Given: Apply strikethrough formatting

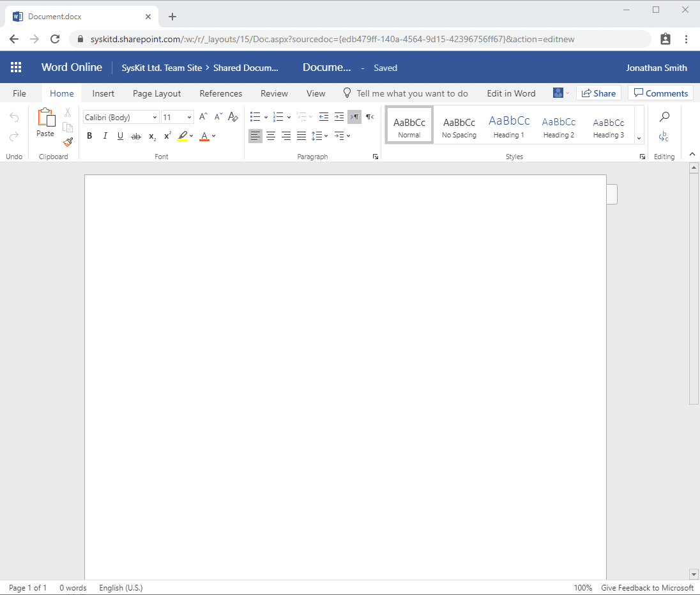Looking at the screenshot, I should coord(136,136).
